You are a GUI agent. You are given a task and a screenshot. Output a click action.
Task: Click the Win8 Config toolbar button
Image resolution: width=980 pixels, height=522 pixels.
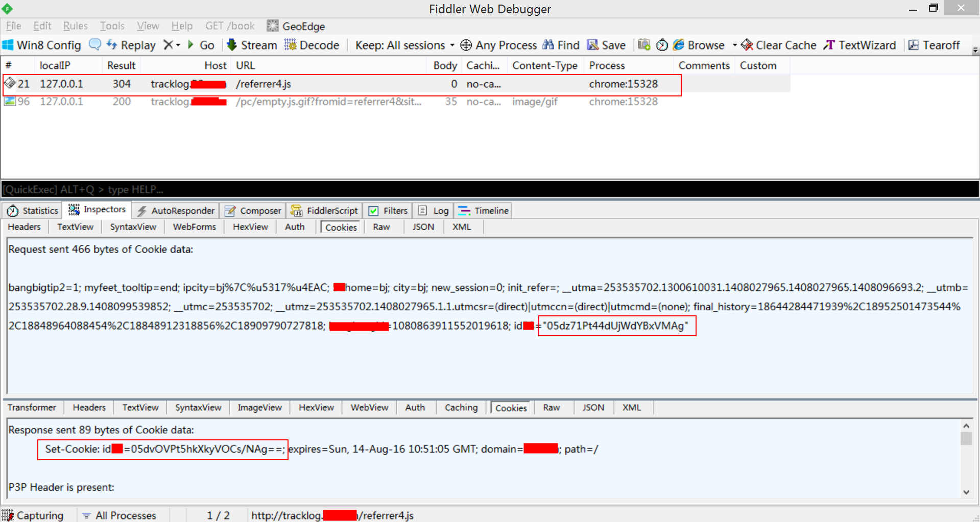(x=41, y=45)
